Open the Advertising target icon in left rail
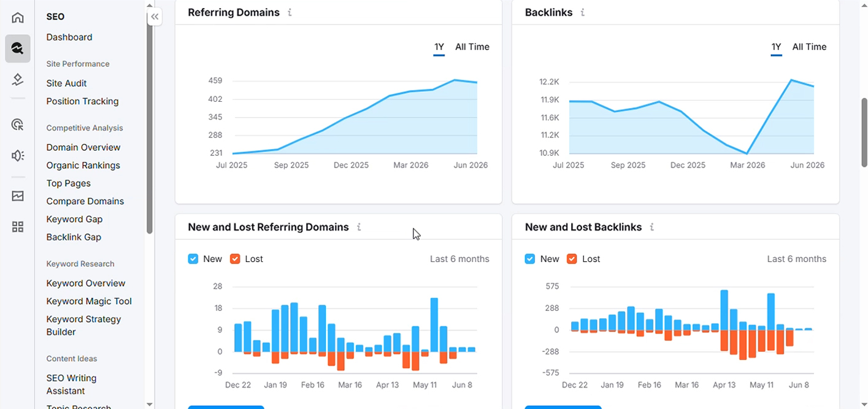The width and height of the screenshot is (868, 409). click(18, 125)
